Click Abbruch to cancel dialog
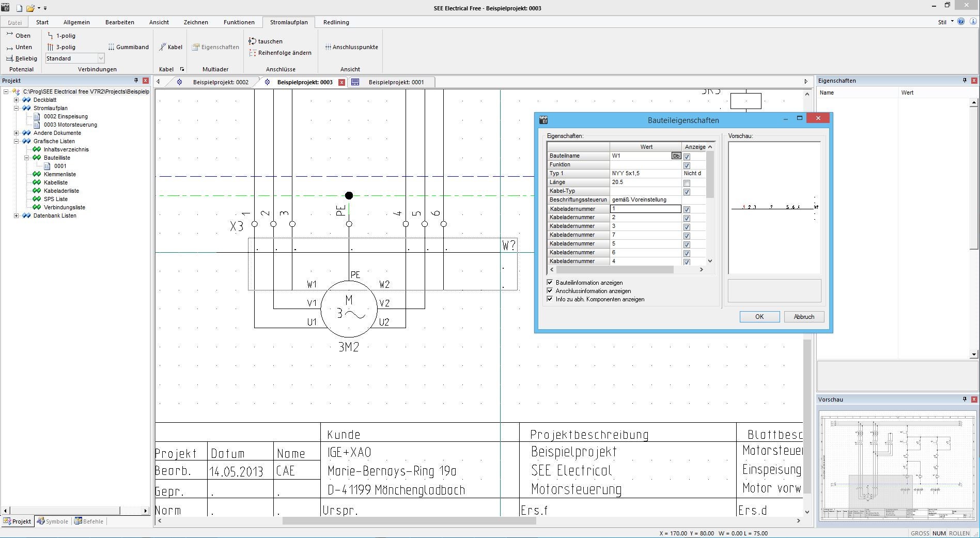980x538 pixels. coord(803,317)
